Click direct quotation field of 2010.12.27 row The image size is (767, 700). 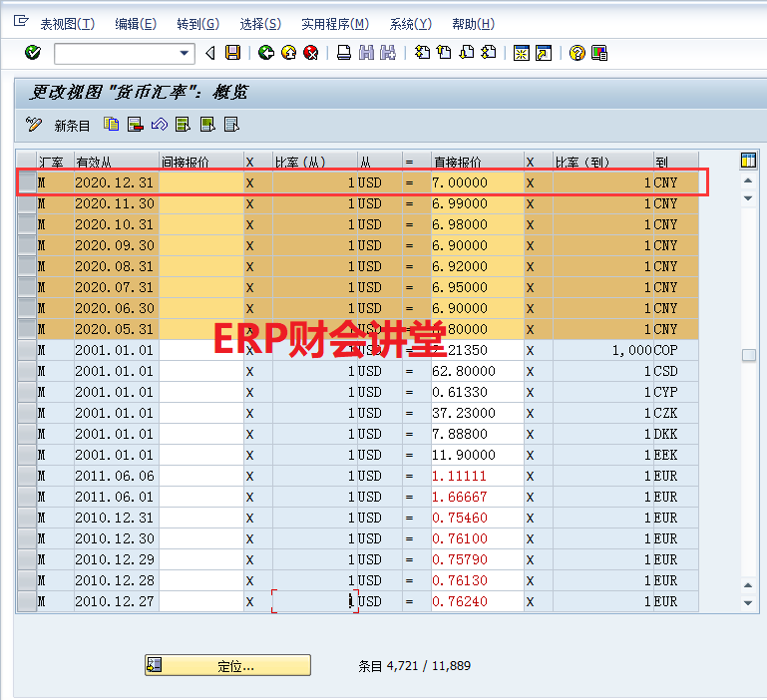point(477,601)
